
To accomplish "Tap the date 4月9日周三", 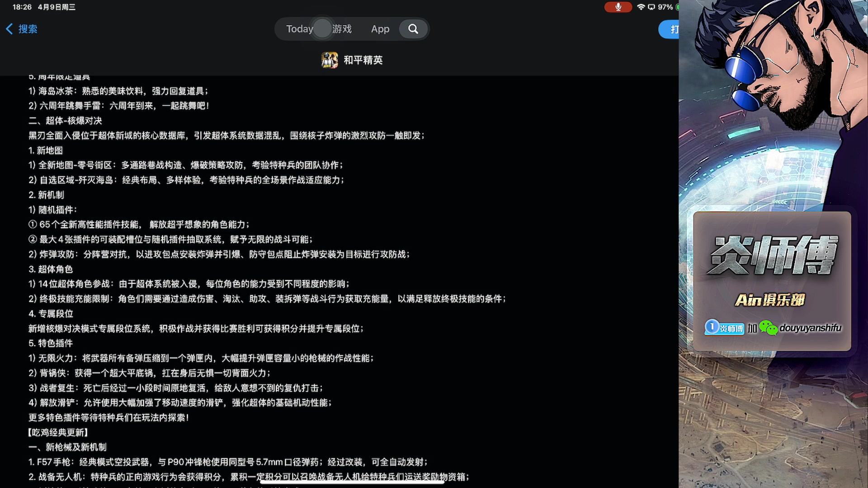I will 57,7.
